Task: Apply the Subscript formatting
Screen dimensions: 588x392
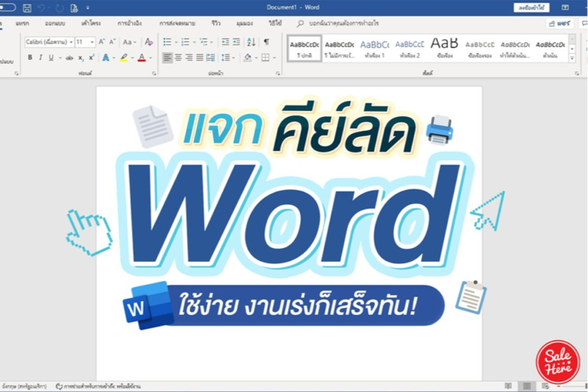Action: tap(81, 57)
